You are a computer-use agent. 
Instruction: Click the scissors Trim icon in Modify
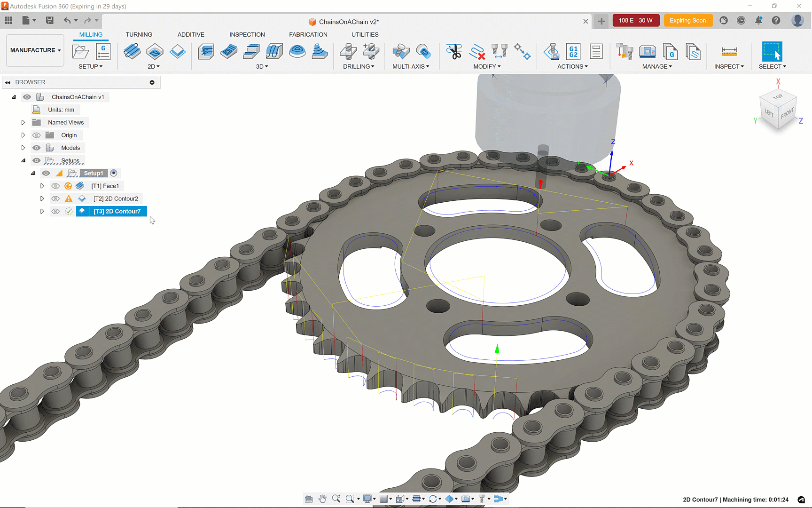pos(454,51)
